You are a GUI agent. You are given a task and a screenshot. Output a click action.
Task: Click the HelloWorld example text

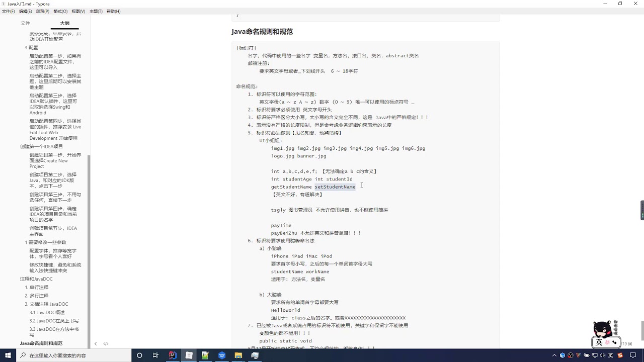285,310
